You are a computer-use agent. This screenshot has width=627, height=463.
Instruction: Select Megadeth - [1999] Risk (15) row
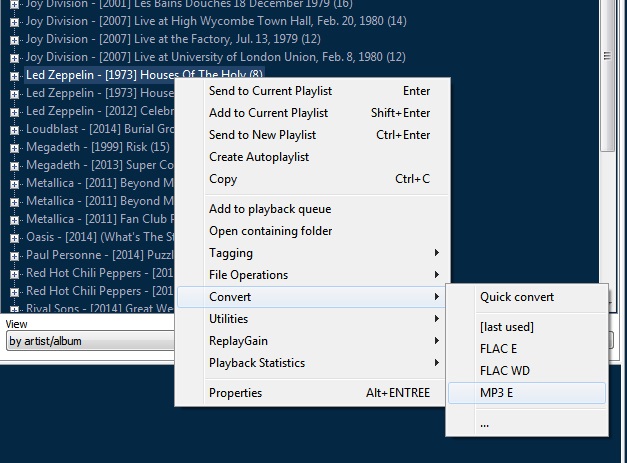[x=98, y=147]
